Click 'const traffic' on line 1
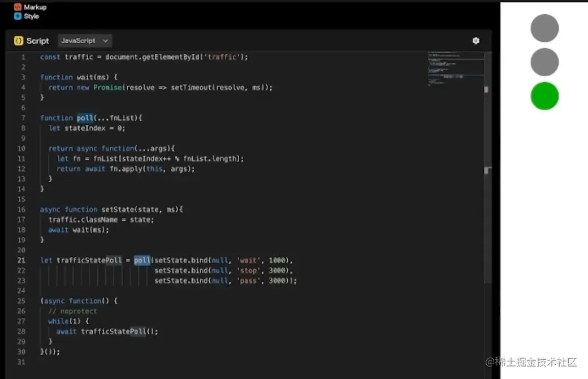588x379 pixels. 66,57
